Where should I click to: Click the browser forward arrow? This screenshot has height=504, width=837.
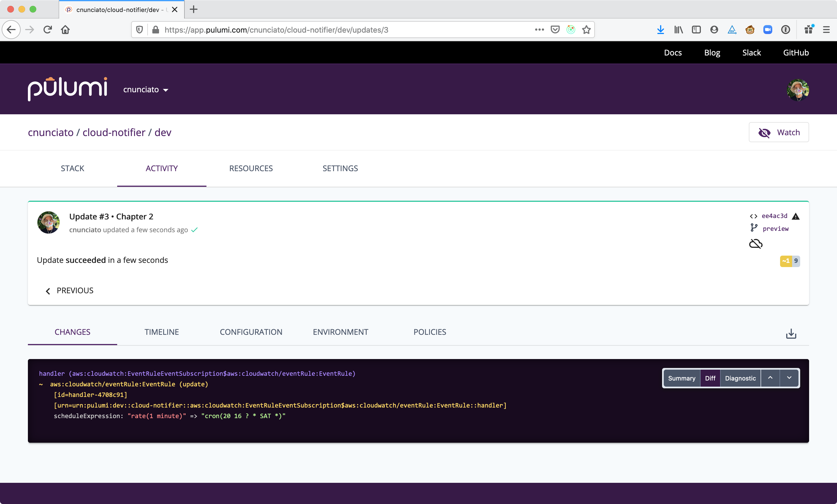pos(30,30)
